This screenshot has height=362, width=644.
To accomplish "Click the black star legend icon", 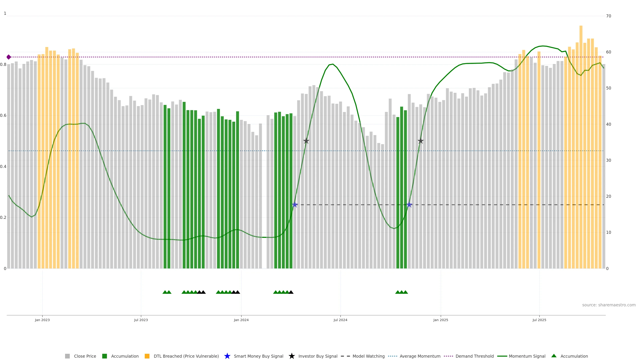I will (x=291, y=356).
